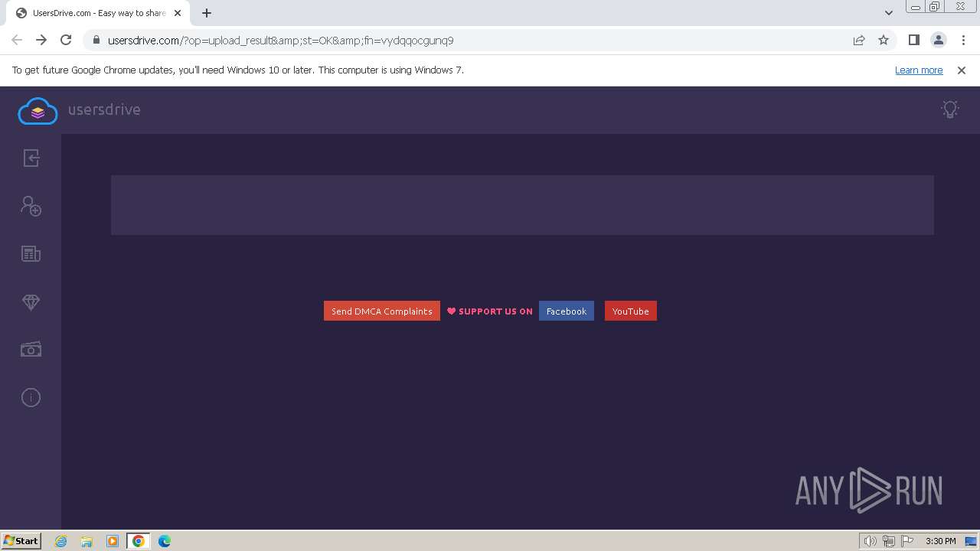Open the Send DMCA Complaints button

(382, 311)
